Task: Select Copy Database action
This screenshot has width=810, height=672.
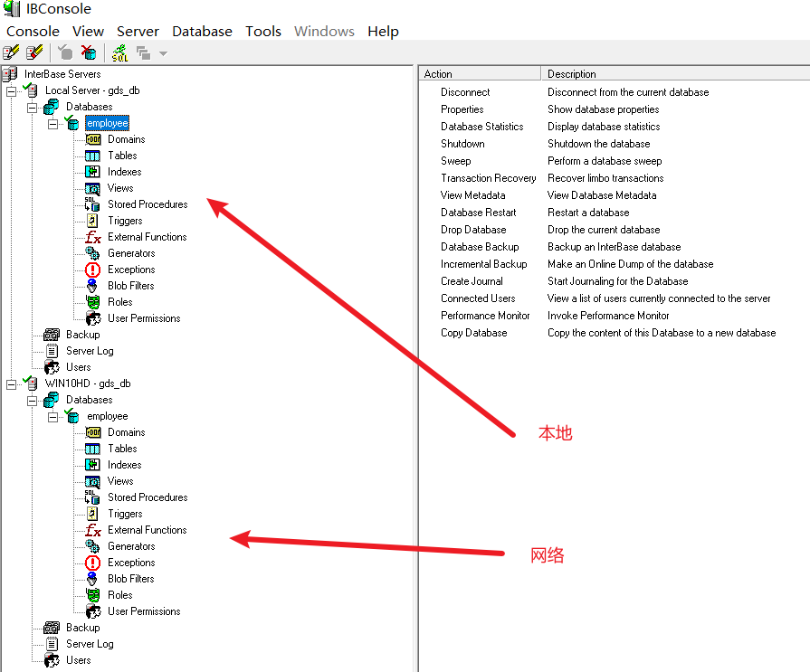Action: (473, 333)
